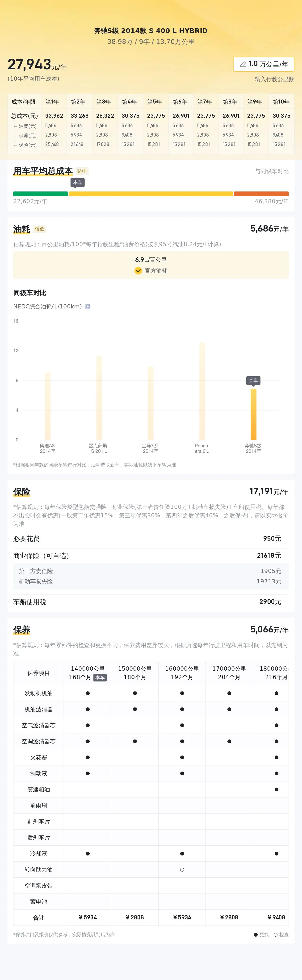The width and height of the screenshot is (302, 980).
Task: Open the 必要花费 row showing 950元
Action: [x=151, y=539]
